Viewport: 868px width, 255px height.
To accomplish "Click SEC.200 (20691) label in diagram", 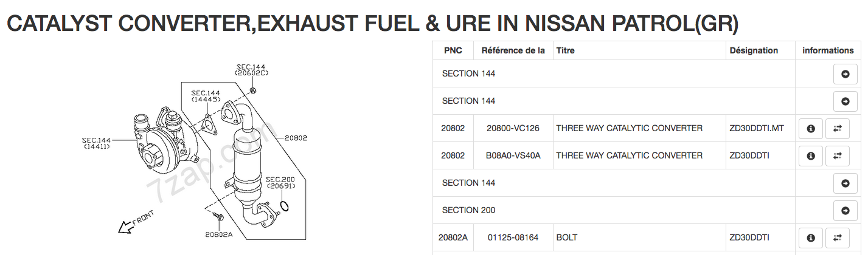I will point(280,183).
